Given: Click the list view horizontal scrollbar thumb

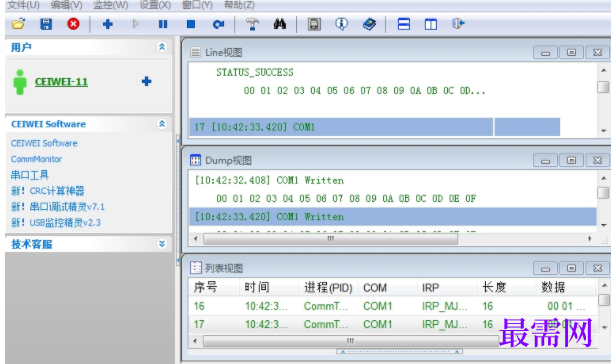Looking at the screenshot, I should (x=351, y=341).
